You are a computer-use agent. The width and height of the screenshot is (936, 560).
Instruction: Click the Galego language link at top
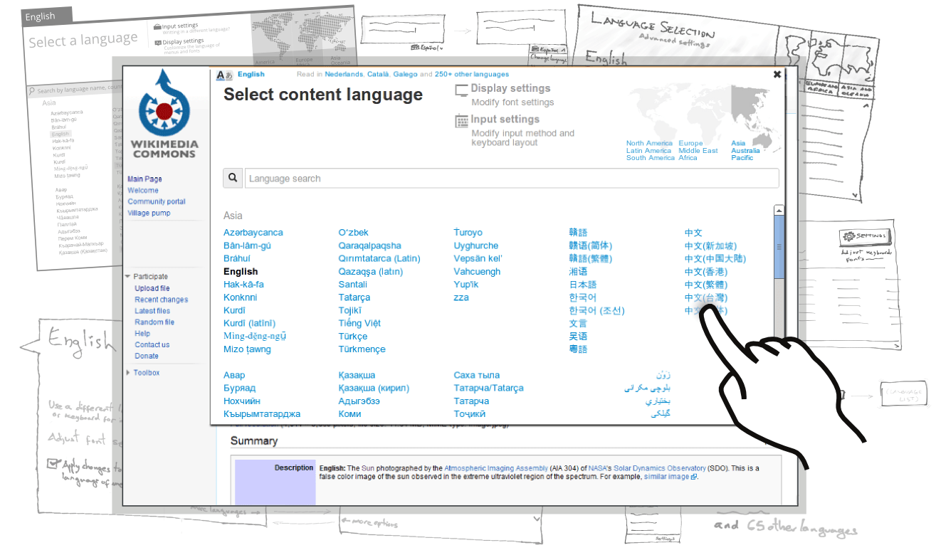pyautogui.click(x=405, y=74)
